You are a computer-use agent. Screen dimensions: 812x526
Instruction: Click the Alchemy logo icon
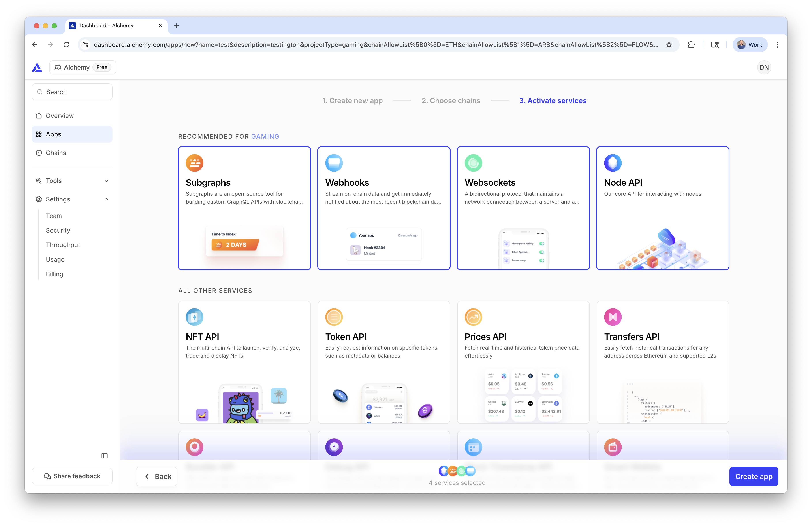tap(37, 67)
